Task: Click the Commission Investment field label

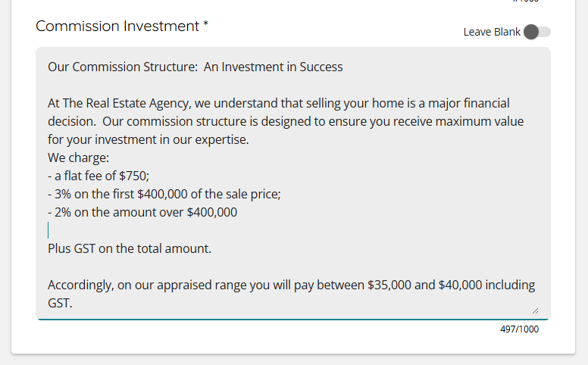Action: pos(121,27)
